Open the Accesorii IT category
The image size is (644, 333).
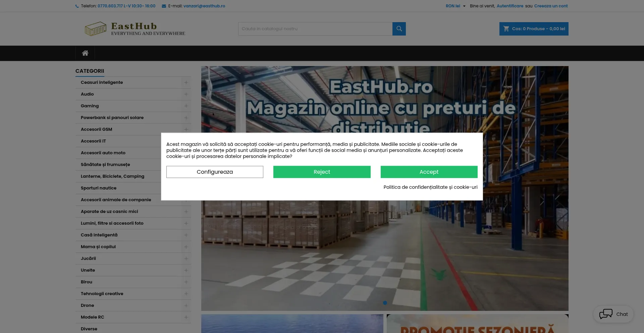[x=93, y=141]
